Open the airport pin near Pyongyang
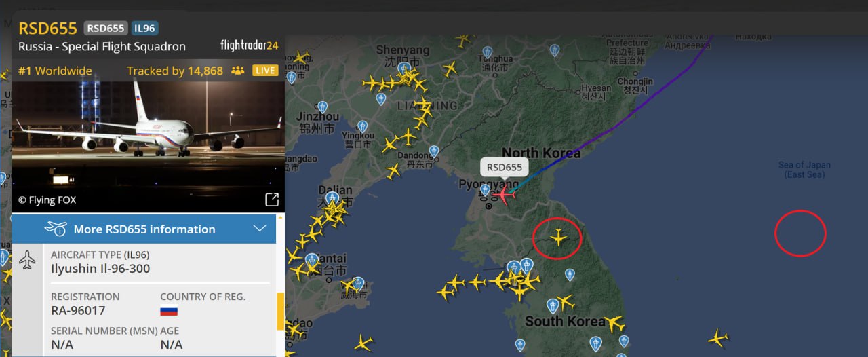The height and width of the screenshot is (357, 868). pos(485,190)
